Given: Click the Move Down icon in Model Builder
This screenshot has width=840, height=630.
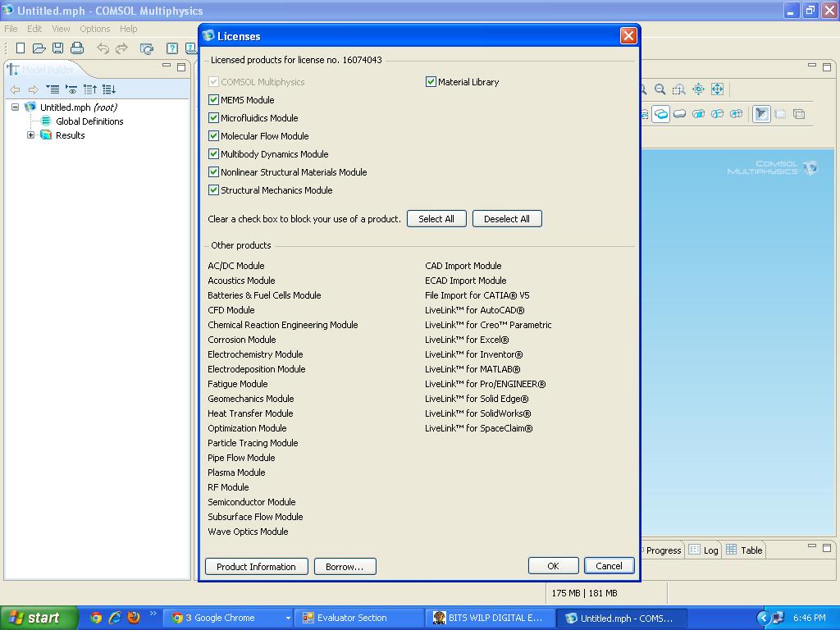Looking at the screenshot, I should 109,89.
